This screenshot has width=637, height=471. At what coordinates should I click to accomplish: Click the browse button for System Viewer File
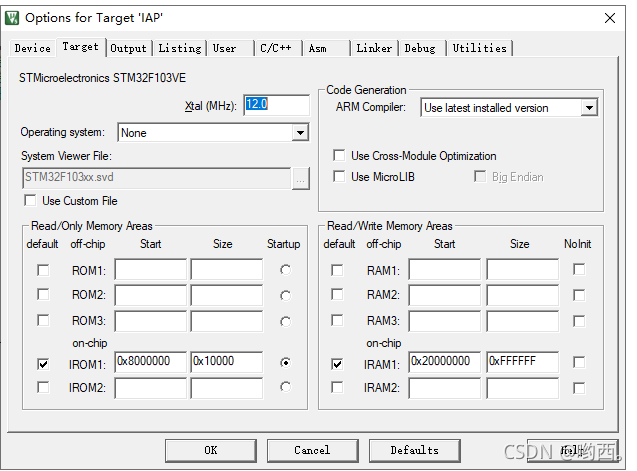301,178
